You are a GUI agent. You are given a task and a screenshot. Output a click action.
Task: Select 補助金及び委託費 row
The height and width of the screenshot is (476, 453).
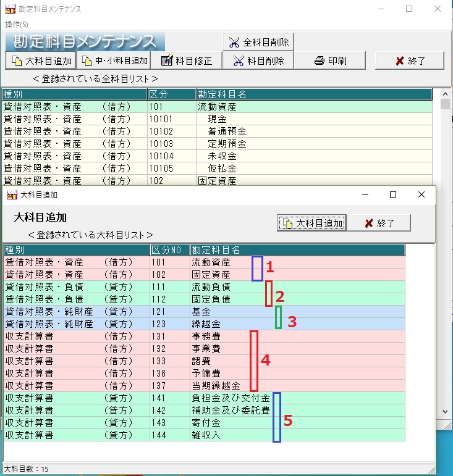204,411
